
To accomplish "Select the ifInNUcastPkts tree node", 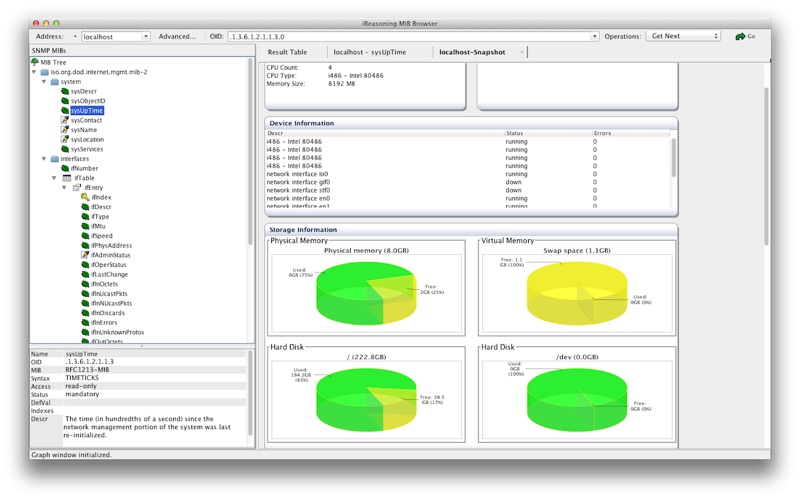I will click(x=111, y=304).
